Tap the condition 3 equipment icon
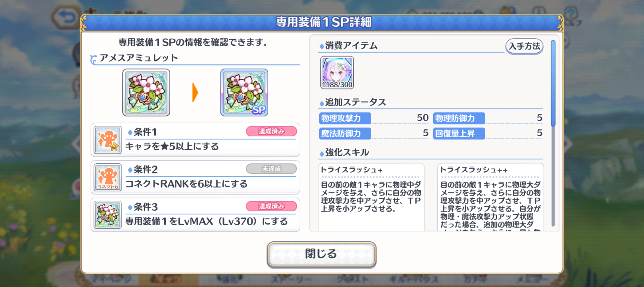644x287 pixels. (108, 215)
